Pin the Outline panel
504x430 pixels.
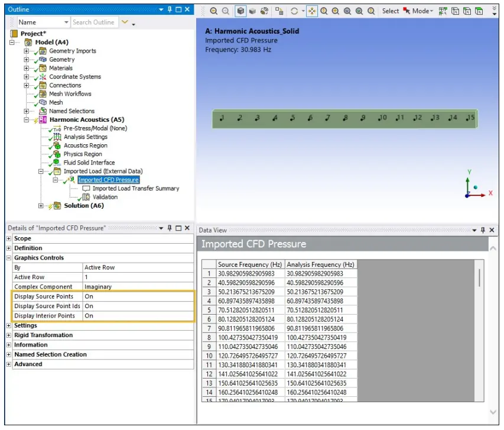(170, 9)
